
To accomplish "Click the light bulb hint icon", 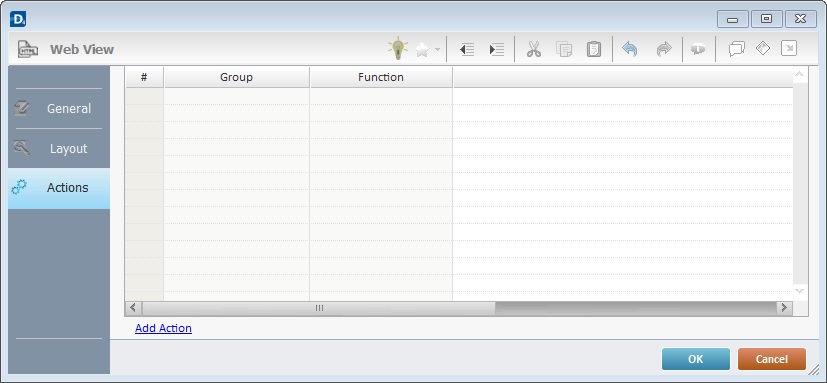I will pyautogui.click(x=398, y=49).
